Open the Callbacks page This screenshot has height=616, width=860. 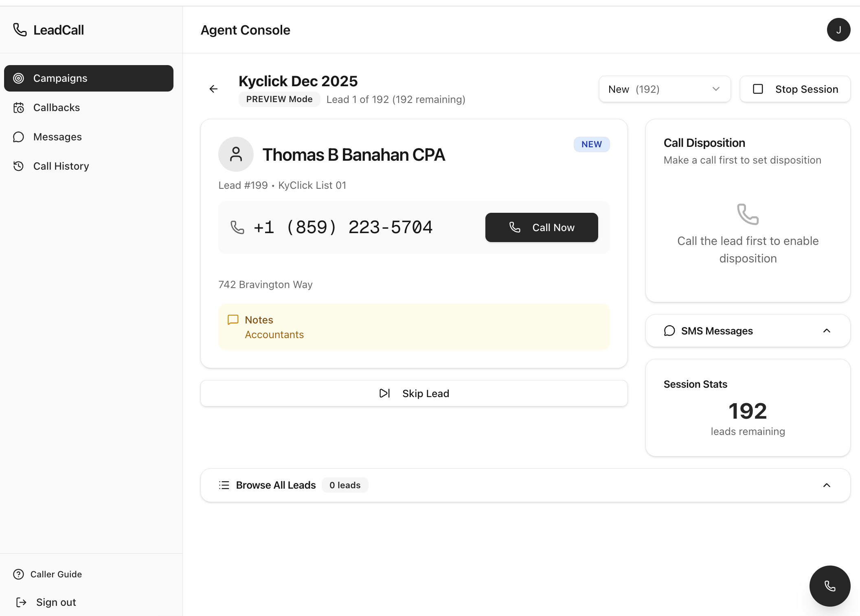point(89,107)
